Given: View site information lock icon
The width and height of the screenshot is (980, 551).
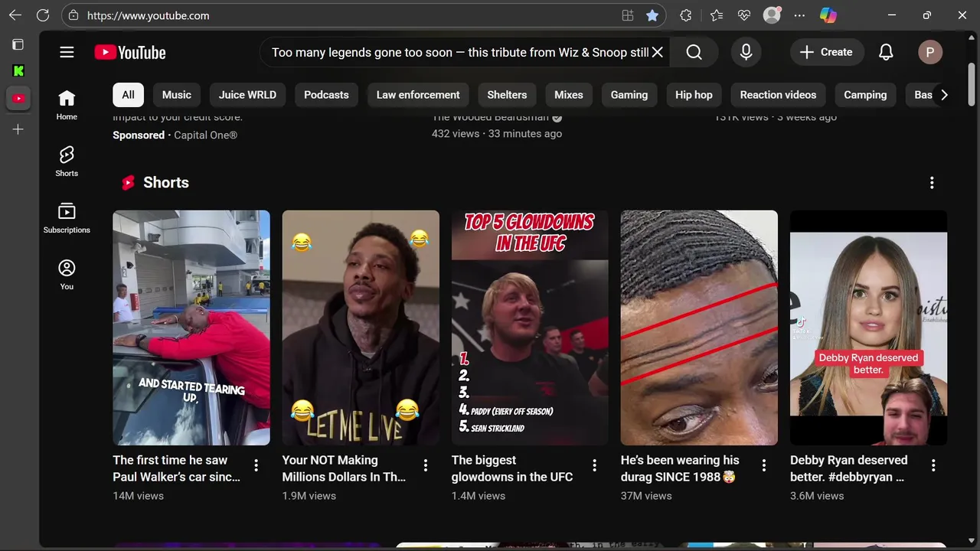Looking at the screenshot, I should click(x=73, y=15).
